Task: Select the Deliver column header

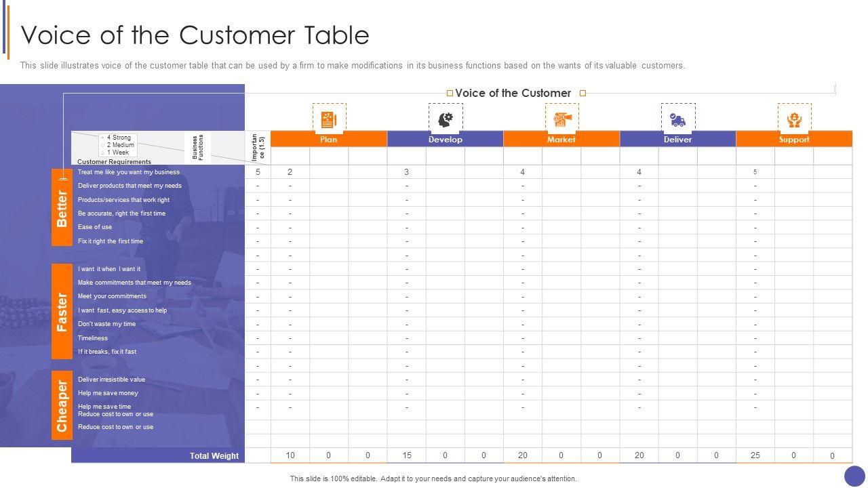Action: click(677, 139)
